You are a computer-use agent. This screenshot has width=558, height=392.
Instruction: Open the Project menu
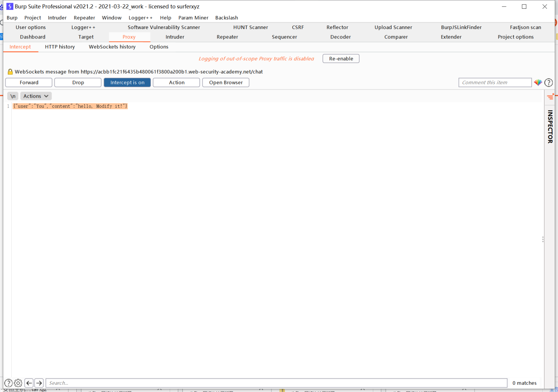[32, 18]
